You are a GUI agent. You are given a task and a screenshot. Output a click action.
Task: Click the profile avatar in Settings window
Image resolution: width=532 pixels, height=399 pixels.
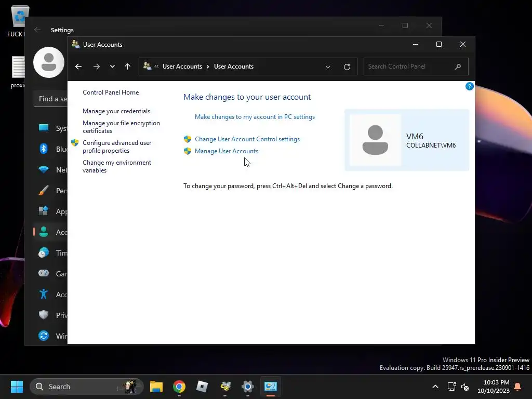[x=49, y=62]
